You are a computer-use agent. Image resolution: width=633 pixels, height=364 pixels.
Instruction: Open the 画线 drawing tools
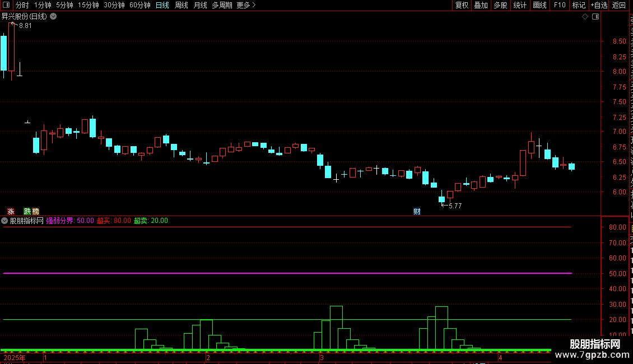(539, 5)
